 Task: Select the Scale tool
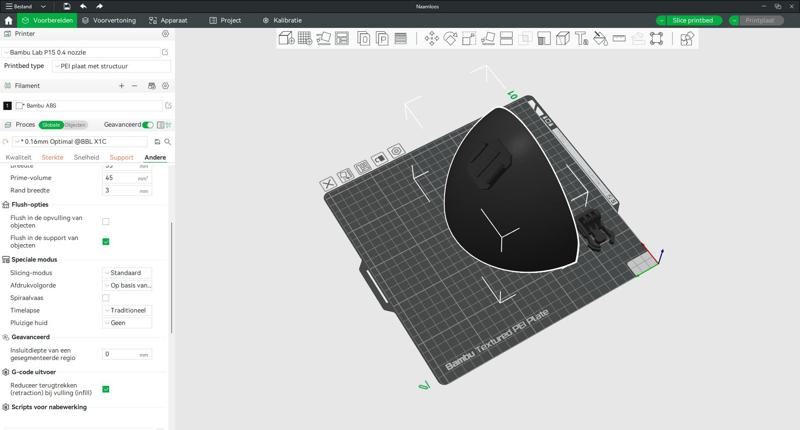469,38
